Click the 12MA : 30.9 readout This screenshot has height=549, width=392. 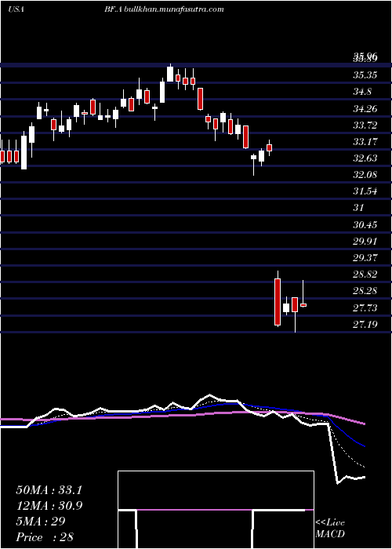[x=49, y=506]
